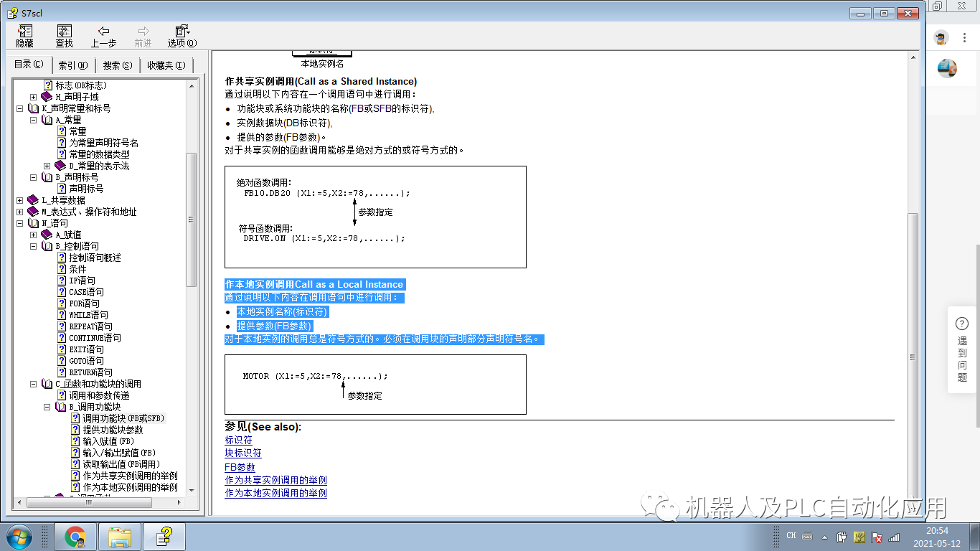Open the 调用和参数传递 topic

(99, 395)
